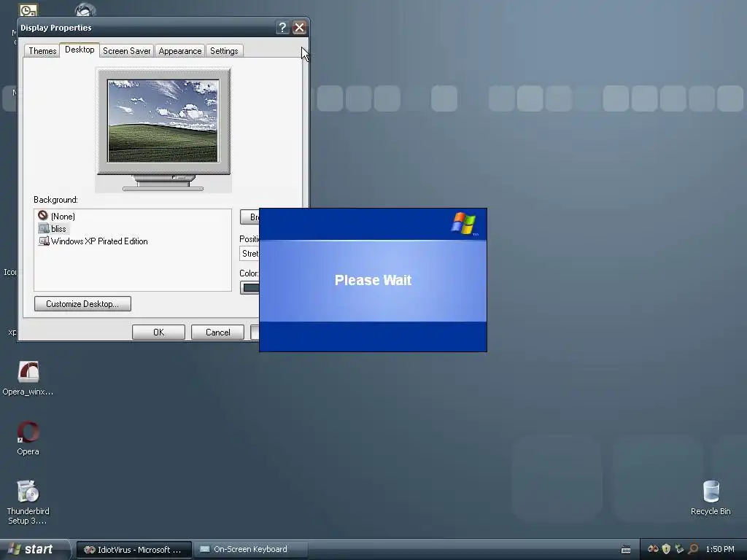The width and height of the screenshot is (747, 560).
Task: Click the Display Properties help question mark
Action: pyautogui.click(x=282, y=28)
